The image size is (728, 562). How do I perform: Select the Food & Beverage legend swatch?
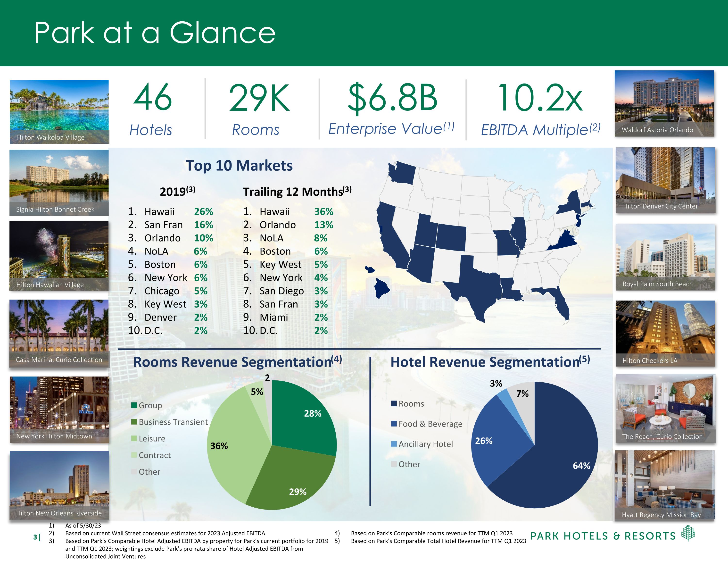pos(394,424)
